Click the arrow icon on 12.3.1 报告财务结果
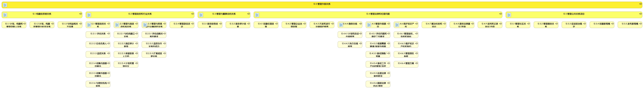 pos(221,24)
